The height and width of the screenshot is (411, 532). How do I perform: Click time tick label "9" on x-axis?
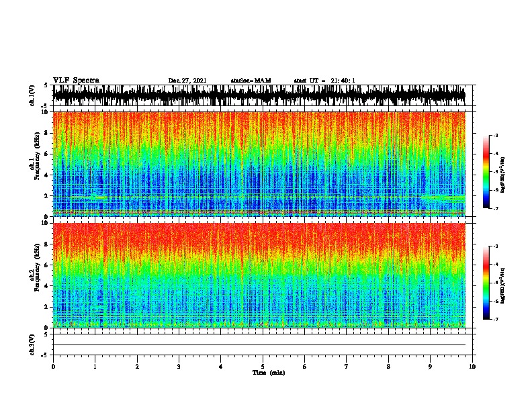pos(430,367)
